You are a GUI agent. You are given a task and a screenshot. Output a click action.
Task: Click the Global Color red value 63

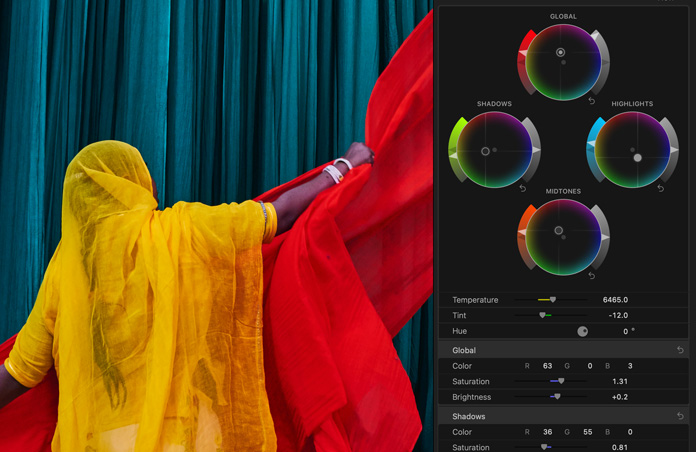548,366
